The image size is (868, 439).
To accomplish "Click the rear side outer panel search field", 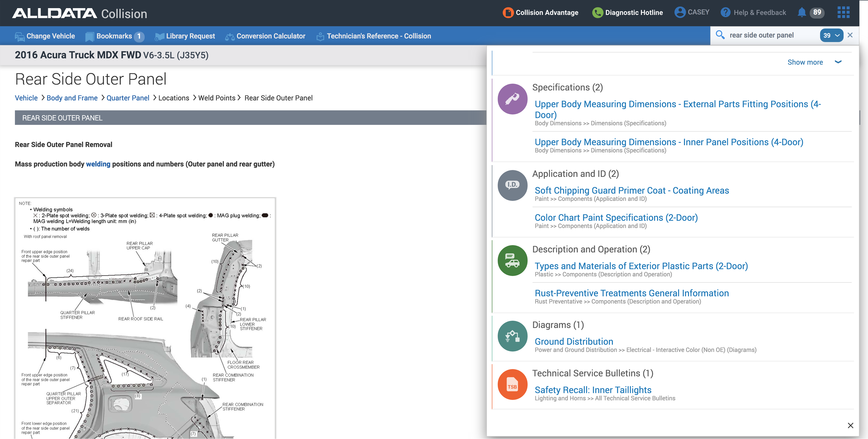I will [768, 35].
